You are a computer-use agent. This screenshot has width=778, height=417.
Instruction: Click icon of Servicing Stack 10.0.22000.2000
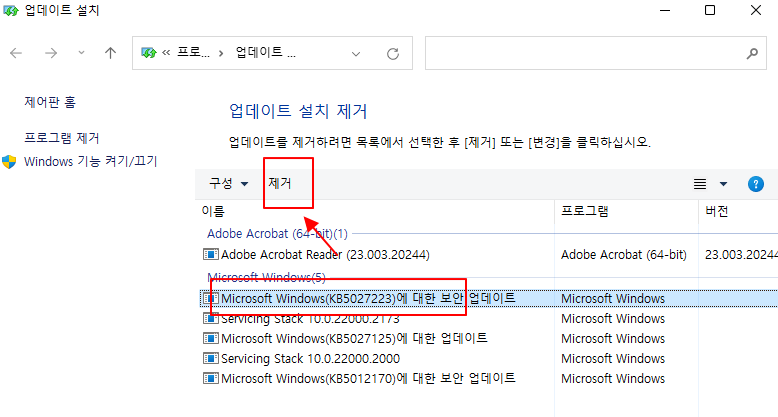pos(211,358)
